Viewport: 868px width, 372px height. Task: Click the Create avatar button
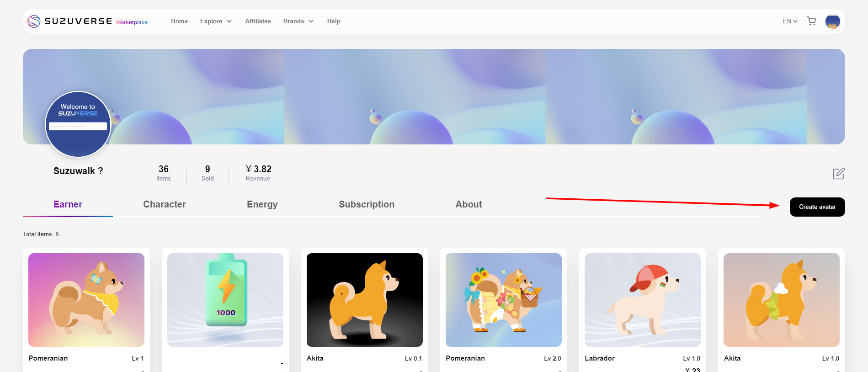817,207
